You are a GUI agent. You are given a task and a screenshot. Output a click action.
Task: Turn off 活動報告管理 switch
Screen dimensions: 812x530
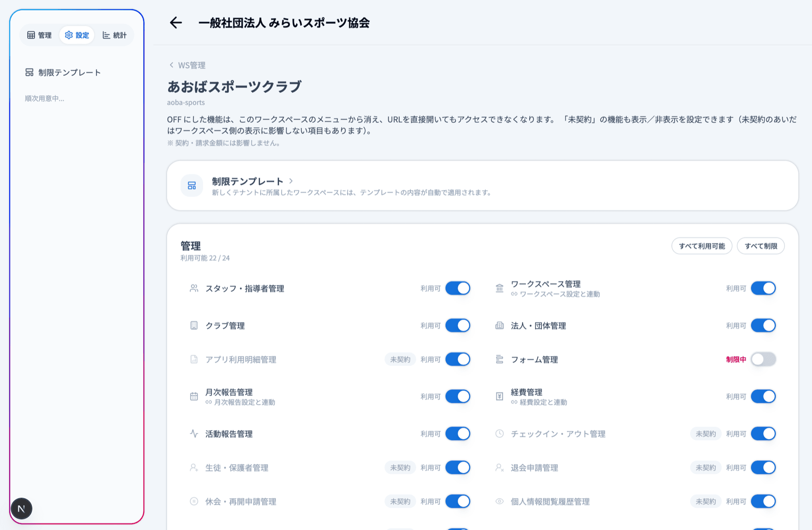(458, 434)
